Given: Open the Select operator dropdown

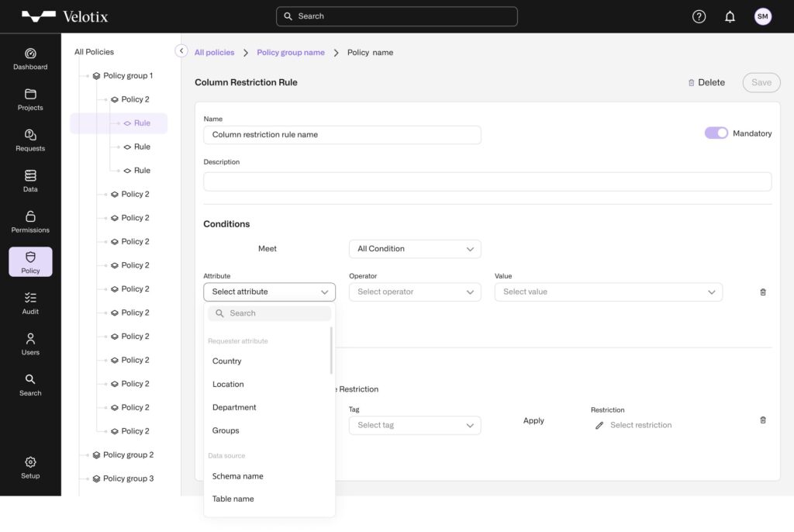Looking at the screenshot, I should click(x=415, y=292).
